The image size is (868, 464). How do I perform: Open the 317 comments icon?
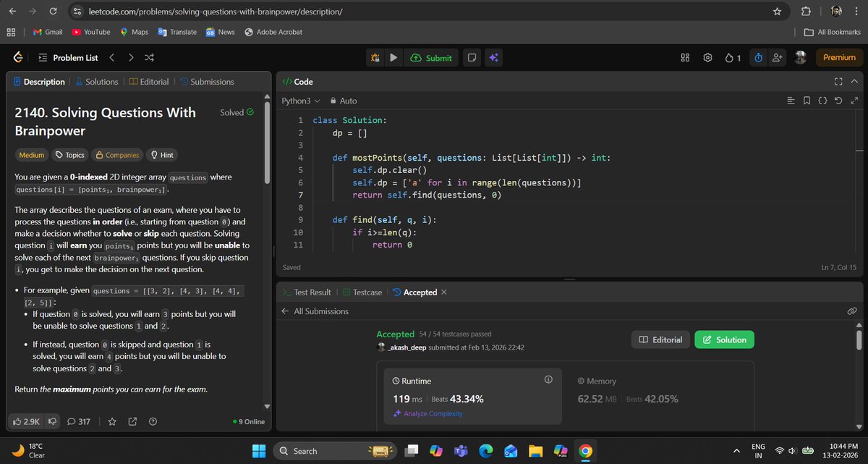pos(78,421)
